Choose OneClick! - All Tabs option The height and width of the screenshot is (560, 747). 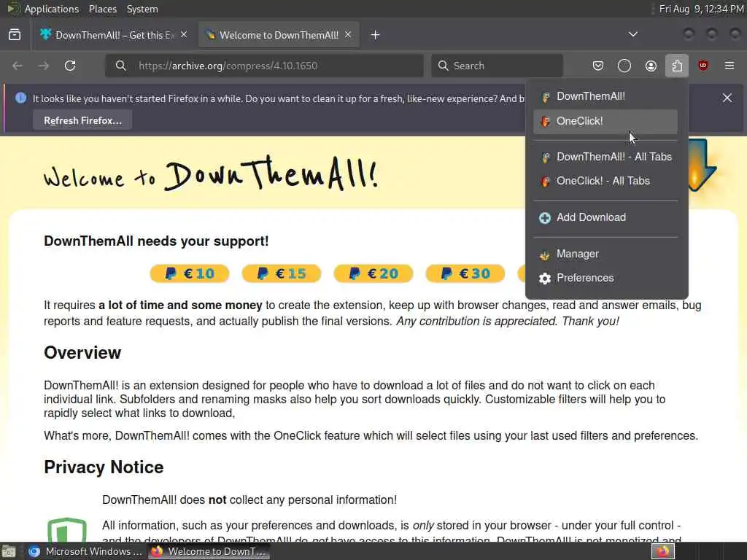[605, 181]
